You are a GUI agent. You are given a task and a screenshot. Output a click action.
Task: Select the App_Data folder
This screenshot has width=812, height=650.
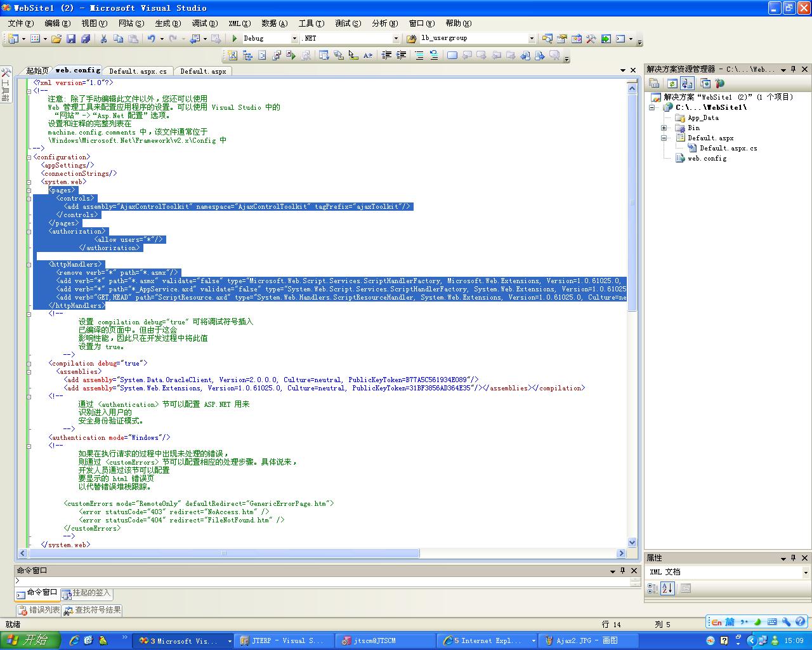(703, 117)
